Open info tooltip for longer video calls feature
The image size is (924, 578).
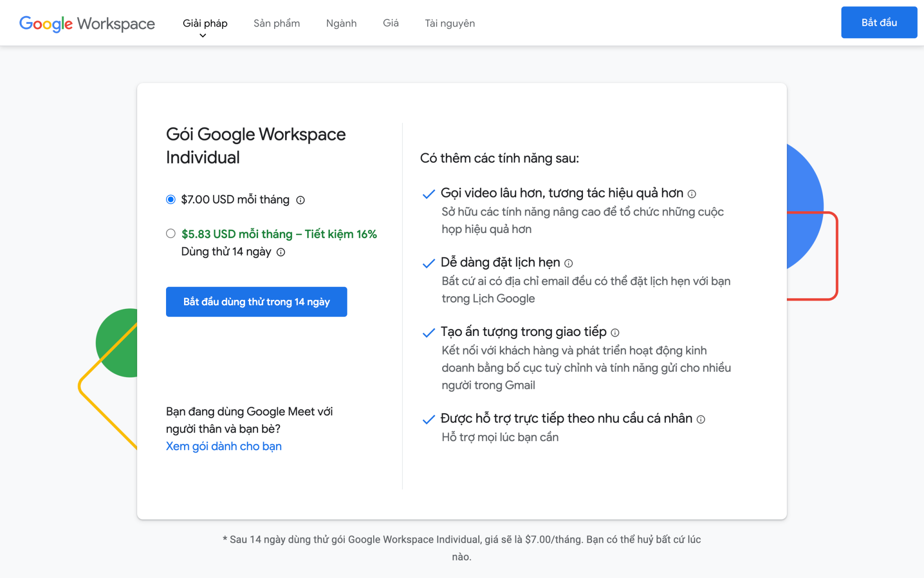[692, 193]
